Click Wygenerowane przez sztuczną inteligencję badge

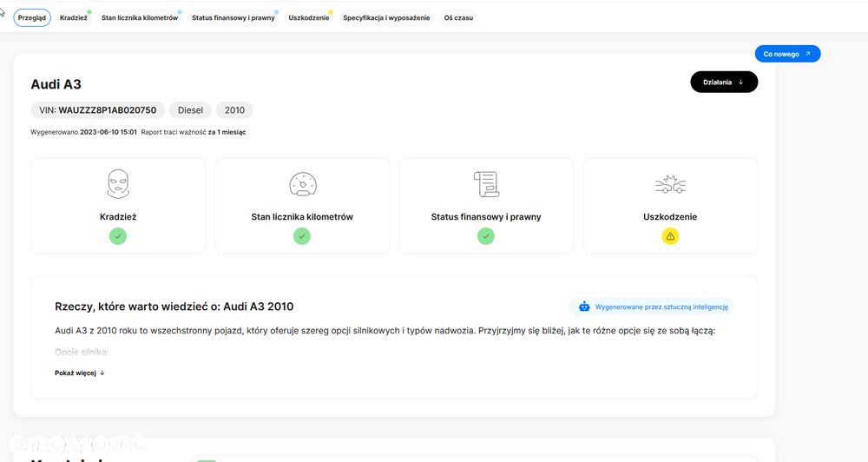tap(652, 307)
